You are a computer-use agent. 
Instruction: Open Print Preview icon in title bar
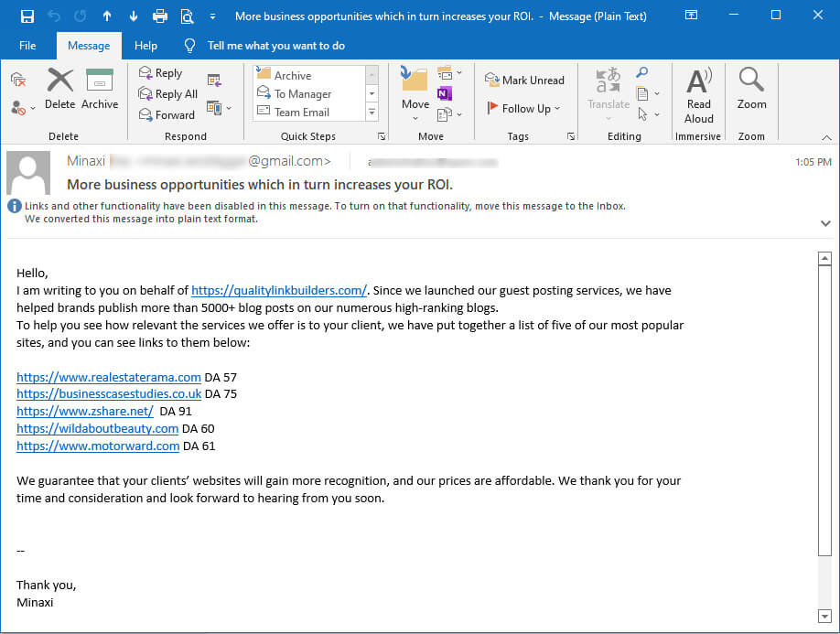click(x=187, y=16)
